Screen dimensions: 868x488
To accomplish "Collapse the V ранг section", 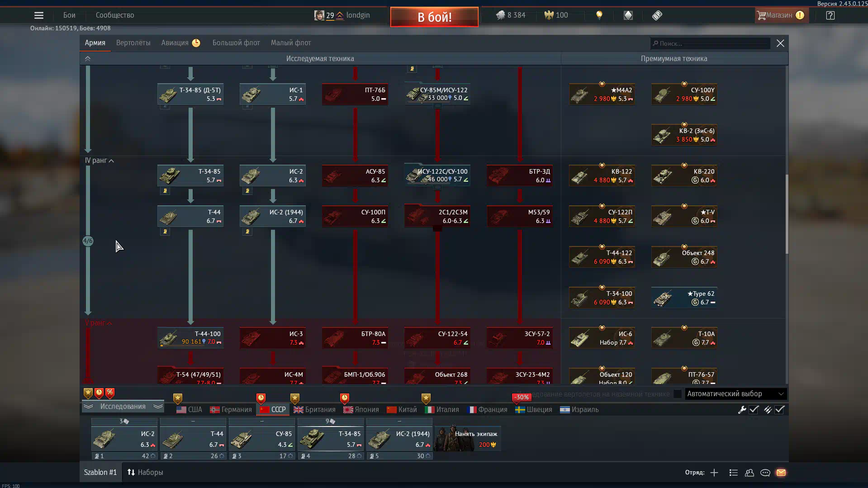I will [x=99, y=323].
